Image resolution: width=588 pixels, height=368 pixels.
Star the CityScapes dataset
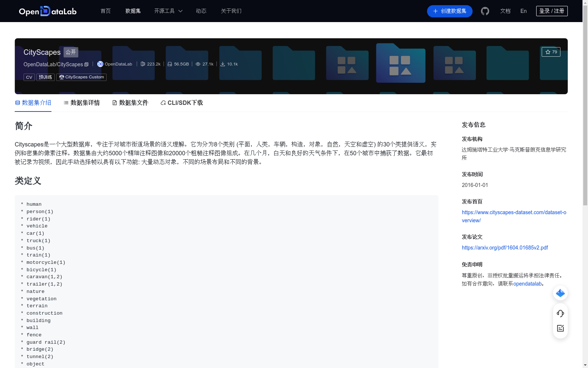551,52
